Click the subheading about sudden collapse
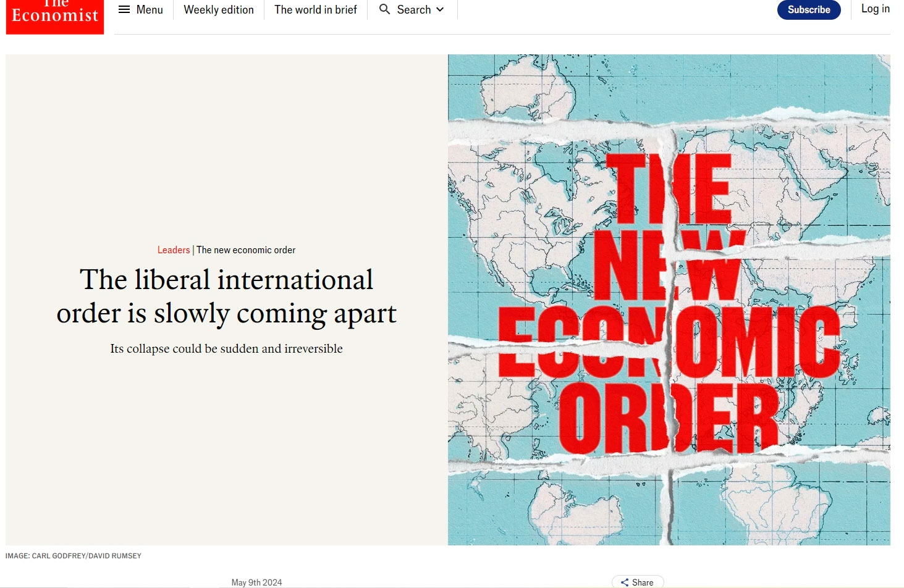Image resolution: width=904 pixels, height=588 pixels. point(226,349)
